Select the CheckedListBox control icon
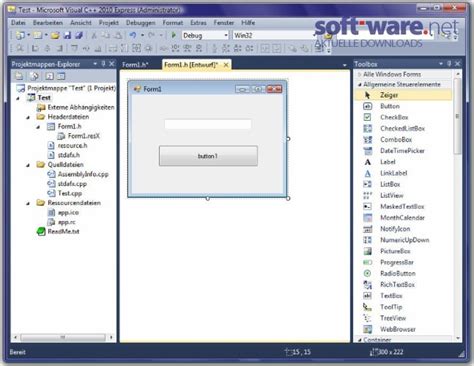474x366 pixels. pyautogui.click(x=367, y=128)
